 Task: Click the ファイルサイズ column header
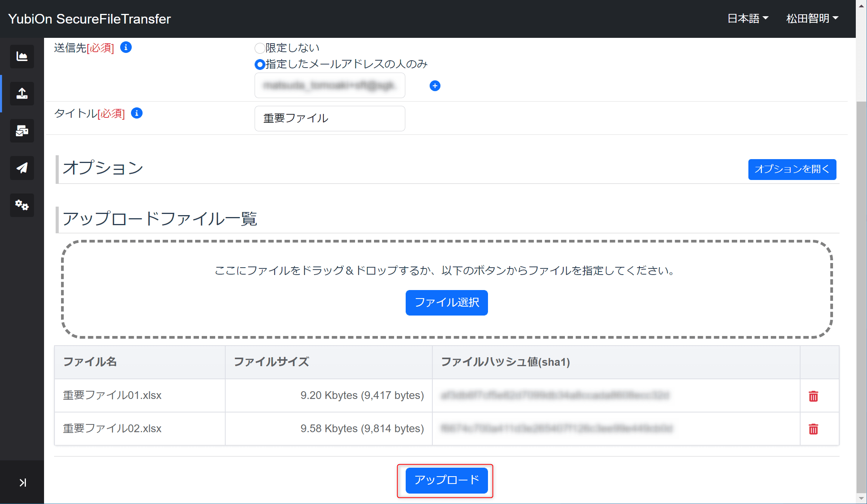(329, 362)
